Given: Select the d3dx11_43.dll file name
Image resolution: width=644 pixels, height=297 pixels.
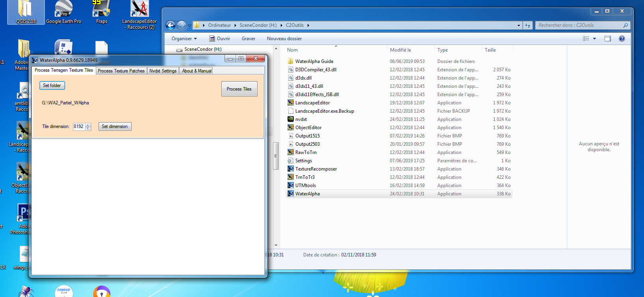Looking at the screenshot, I should pyautogui.click(x=309, y=86).
